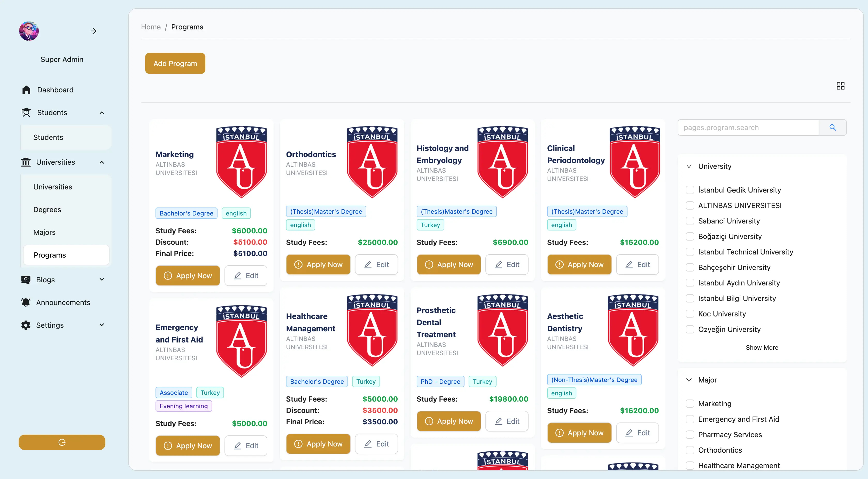Click the logout icon button in sidebar
Viewport: 868px width, 479px height.
point(62,442)
